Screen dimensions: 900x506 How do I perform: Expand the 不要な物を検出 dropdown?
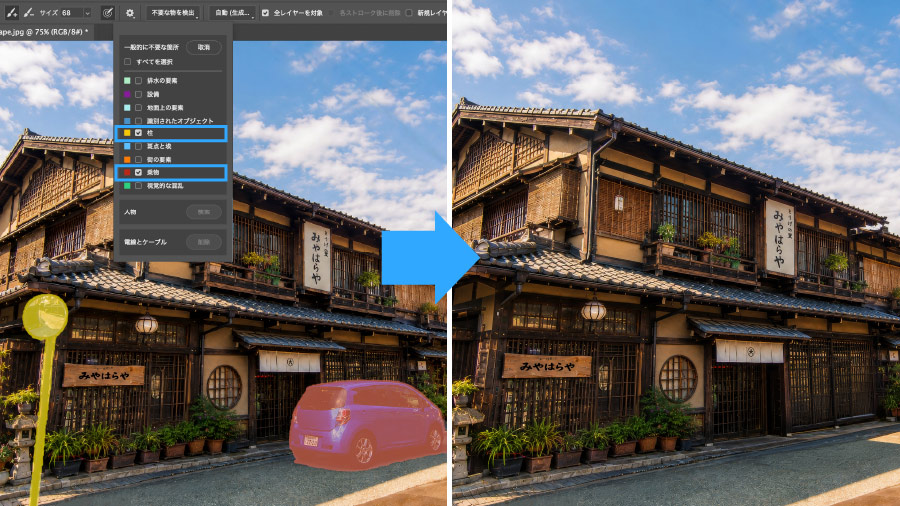click(173, 13)
